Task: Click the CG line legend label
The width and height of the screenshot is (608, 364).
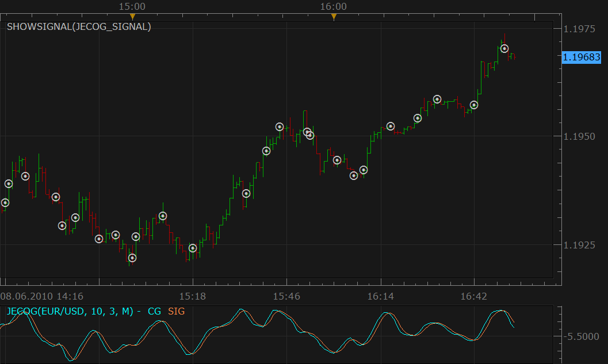Action: tap(154, 311)
